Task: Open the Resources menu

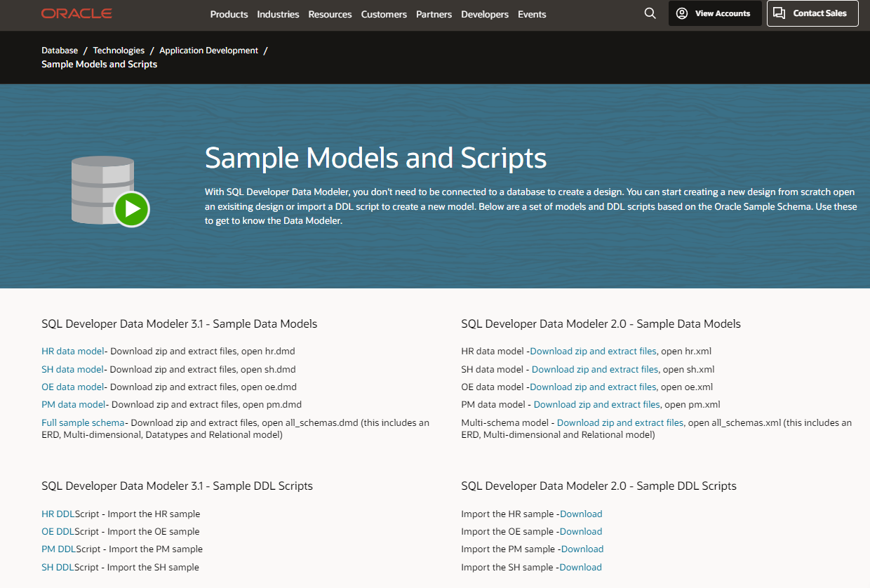Action: 330,14
